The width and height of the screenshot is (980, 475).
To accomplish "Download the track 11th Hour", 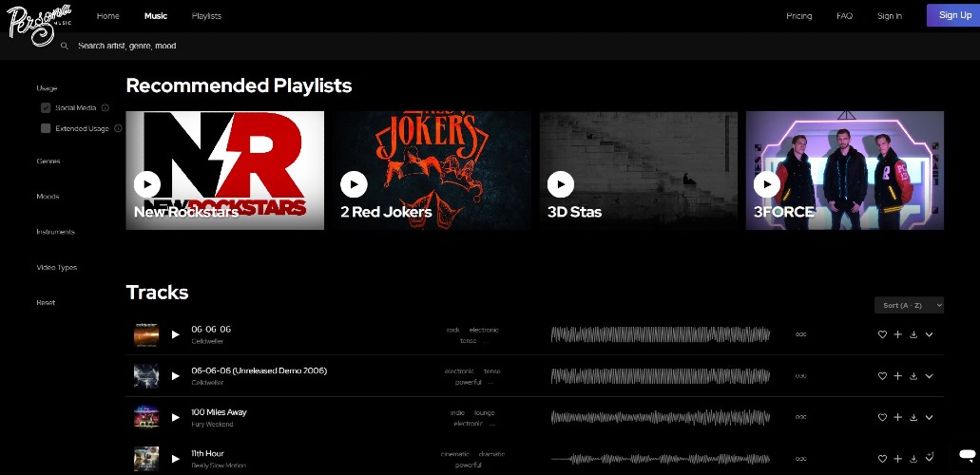I will [913, 459].
